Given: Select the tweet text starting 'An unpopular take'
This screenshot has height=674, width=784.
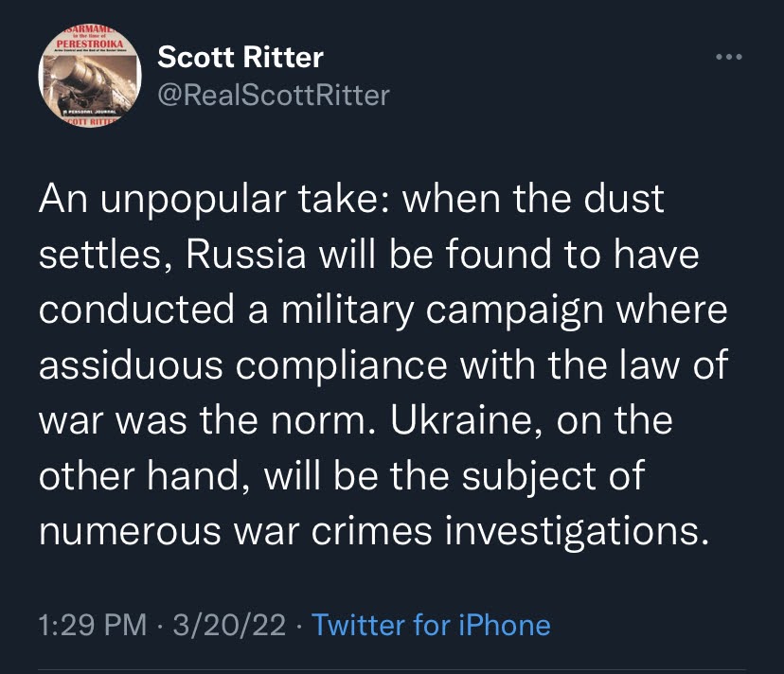Looking at the screenshot, I should [383, 365].
